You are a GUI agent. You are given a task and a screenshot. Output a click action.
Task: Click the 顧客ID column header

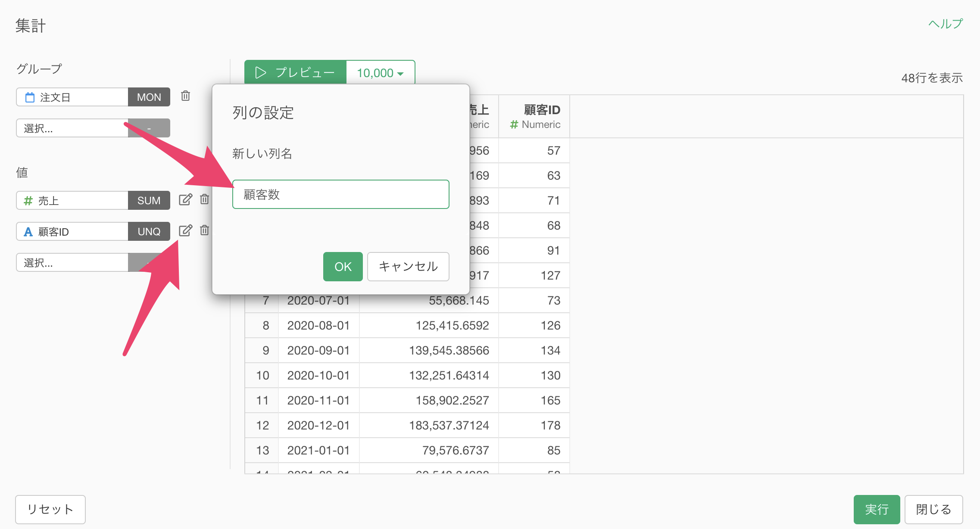click(x=534, y=116)
